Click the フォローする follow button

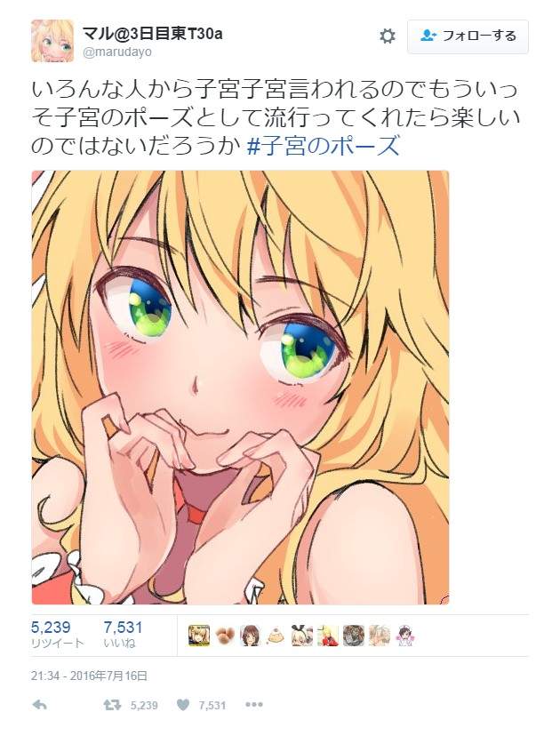point(468,36)
